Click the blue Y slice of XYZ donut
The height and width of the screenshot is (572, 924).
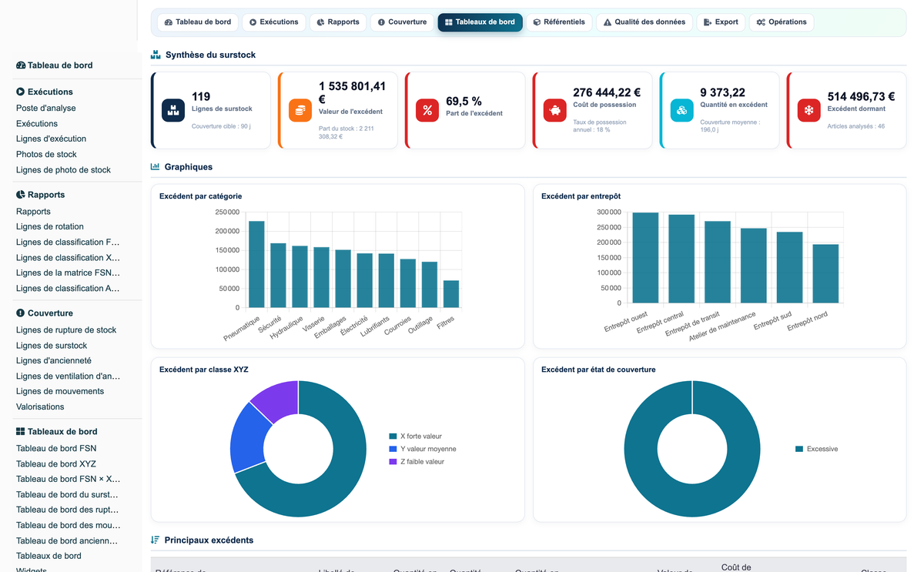click(248, 439)
